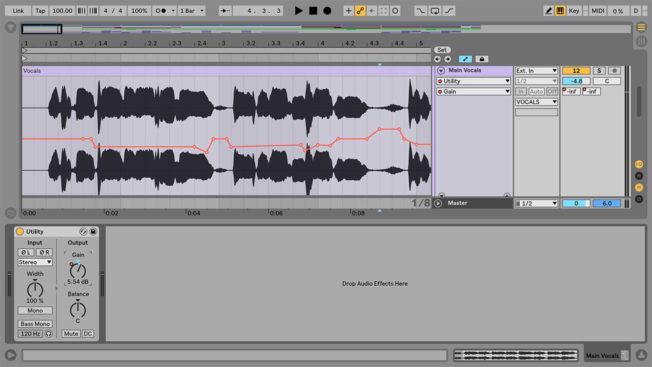Open the Stereo channel mode dropdown

(35, 263)
